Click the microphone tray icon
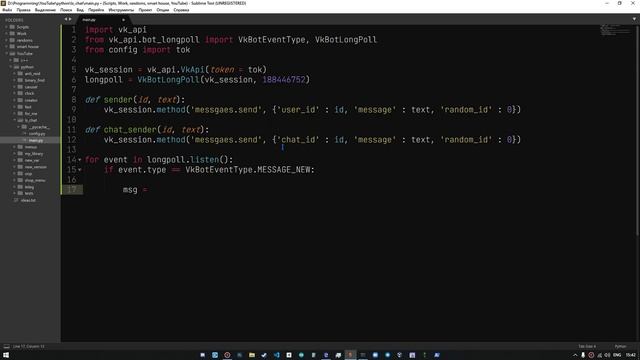Screen dimensions: 640x360 coord(583,355)
